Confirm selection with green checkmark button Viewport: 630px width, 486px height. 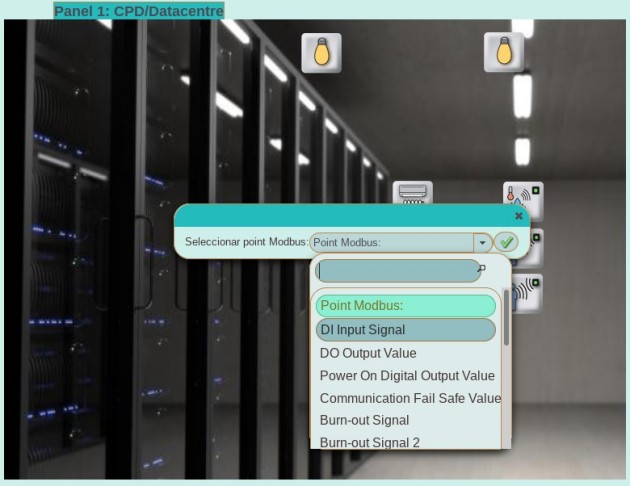[x=506, y=242]
